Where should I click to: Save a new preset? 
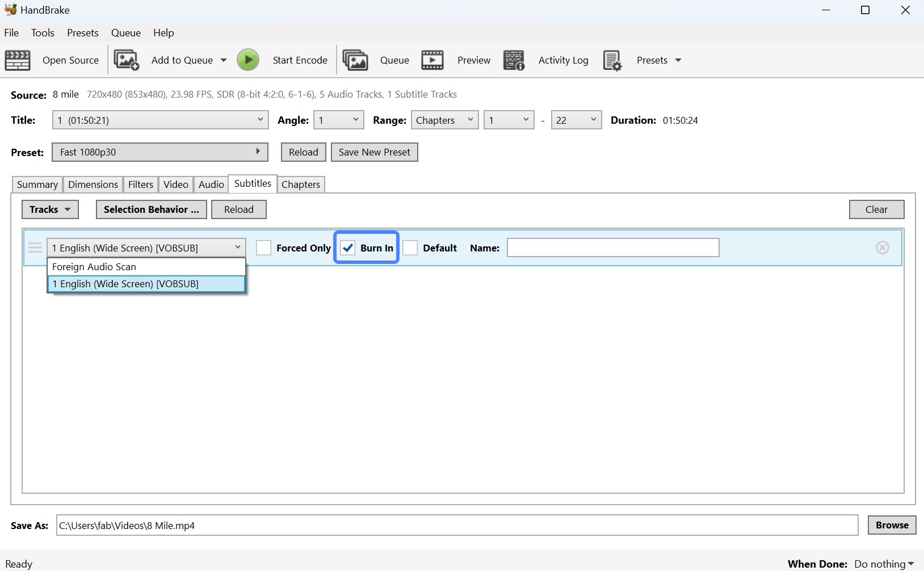375,152
